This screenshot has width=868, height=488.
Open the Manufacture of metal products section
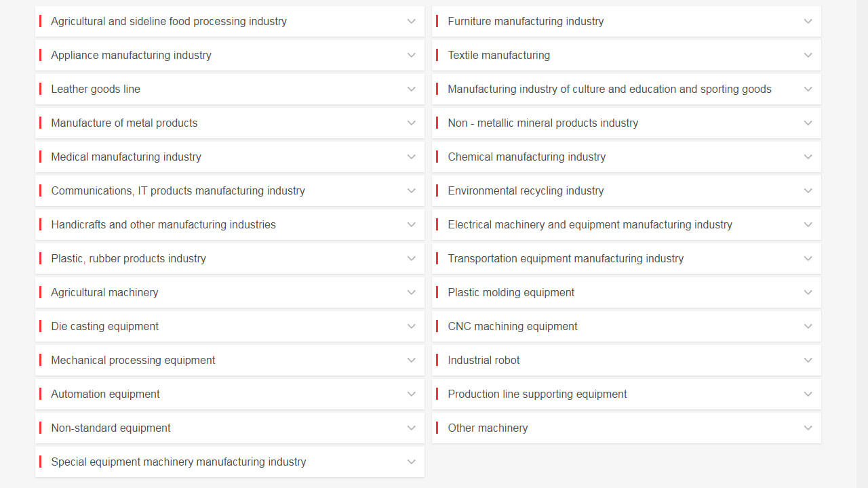(230, 123)
